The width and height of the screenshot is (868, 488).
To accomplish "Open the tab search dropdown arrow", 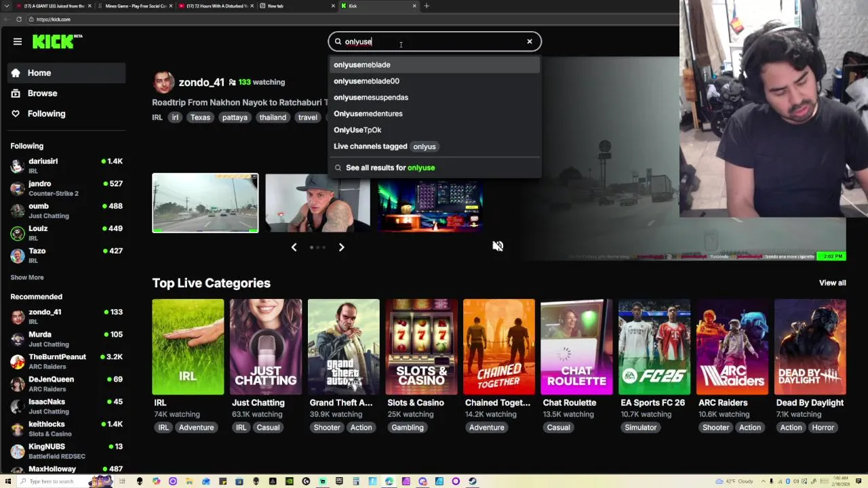I will [6, 5].
